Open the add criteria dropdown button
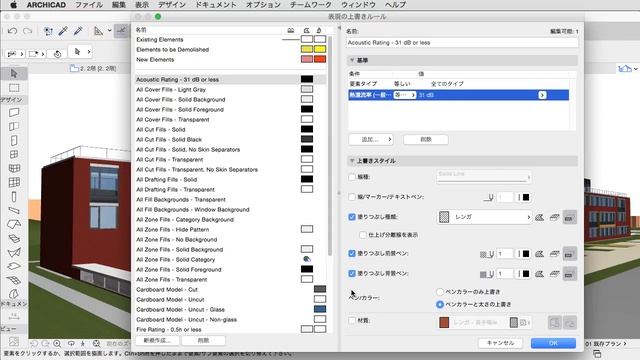Screen dimensions: 640x360 click(371, 140)
